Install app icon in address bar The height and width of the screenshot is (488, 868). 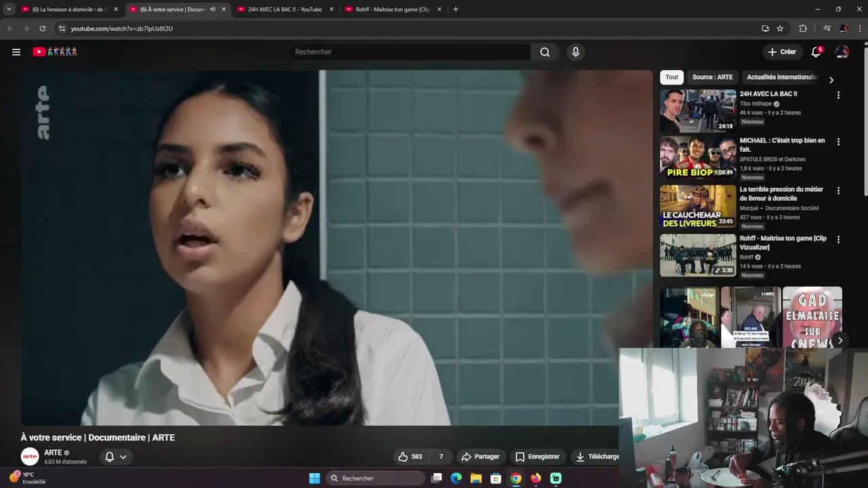tap(766, 28)
